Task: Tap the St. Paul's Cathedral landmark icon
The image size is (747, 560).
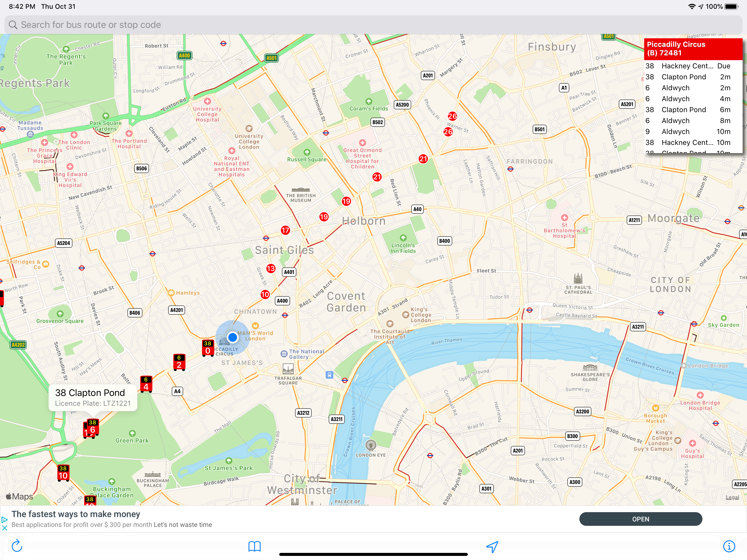Action: (x=578, y=278)
